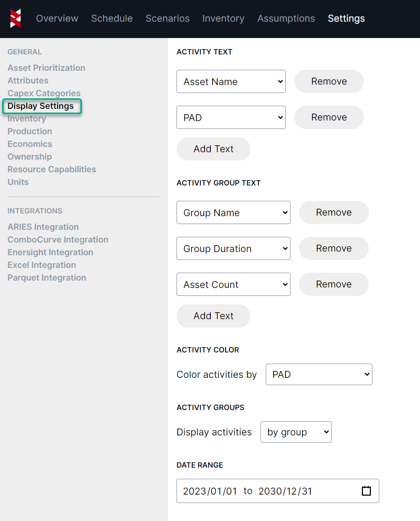Click the red app logo icon
420x521 pixels.
[x=16, y=18]
